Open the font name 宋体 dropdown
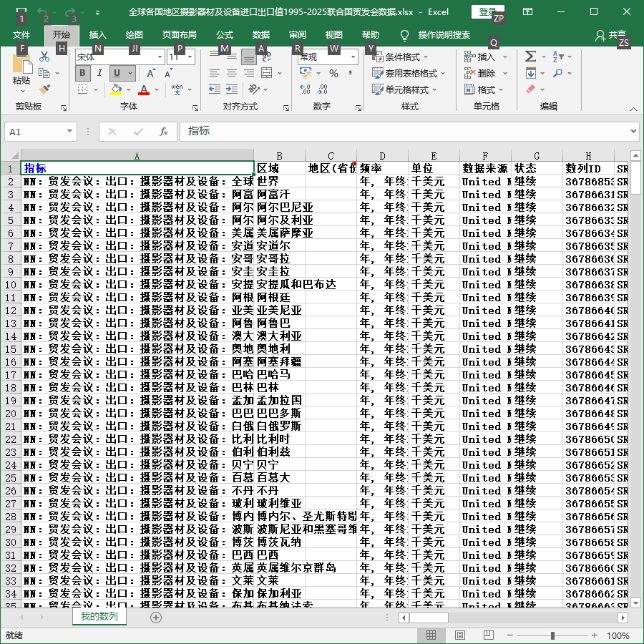The width and height of the screenshot is (644, 644). [160, 57]
